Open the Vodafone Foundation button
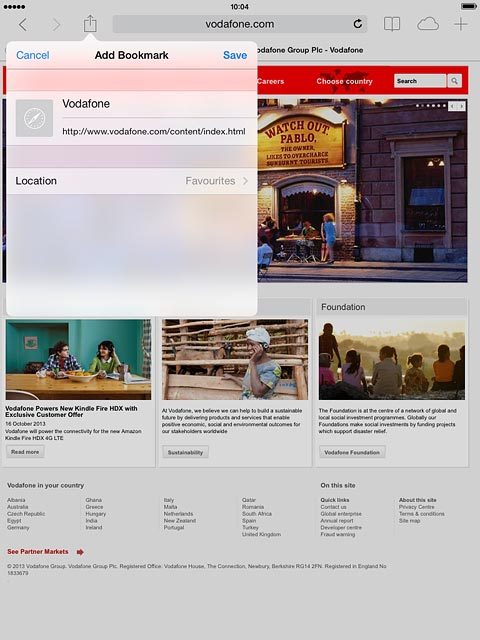 [x=352, y=452]
